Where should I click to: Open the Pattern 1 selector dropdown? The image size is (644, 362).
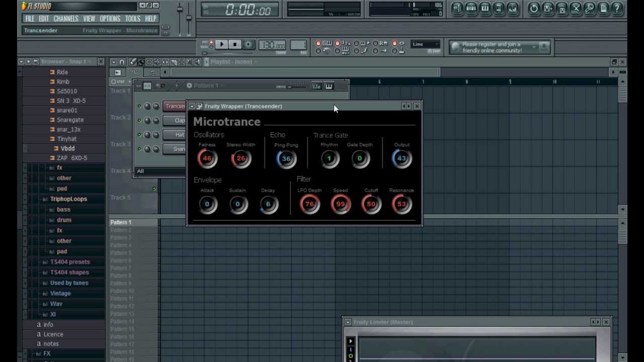[205, 86]
